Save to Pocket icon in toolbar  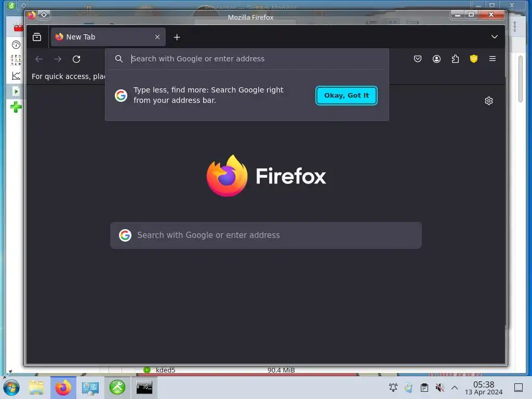point(418,59)
